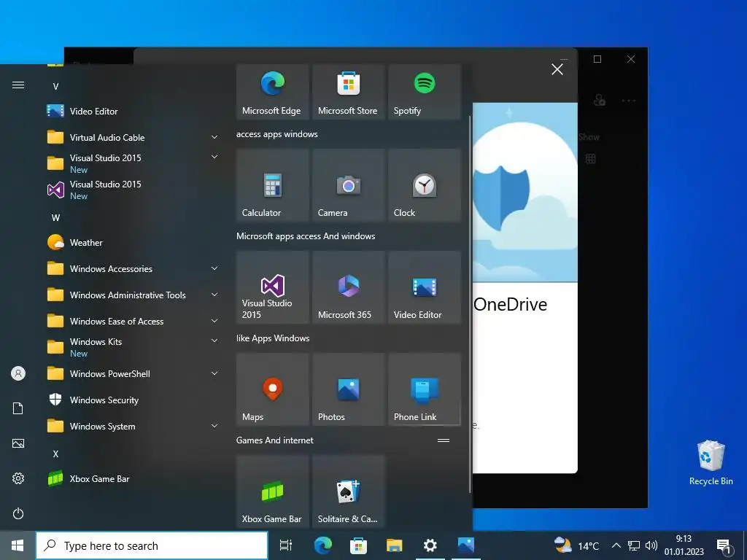Screen dimensions: 747x560
Task: Expand the Windows System folder
Action: 133,426
